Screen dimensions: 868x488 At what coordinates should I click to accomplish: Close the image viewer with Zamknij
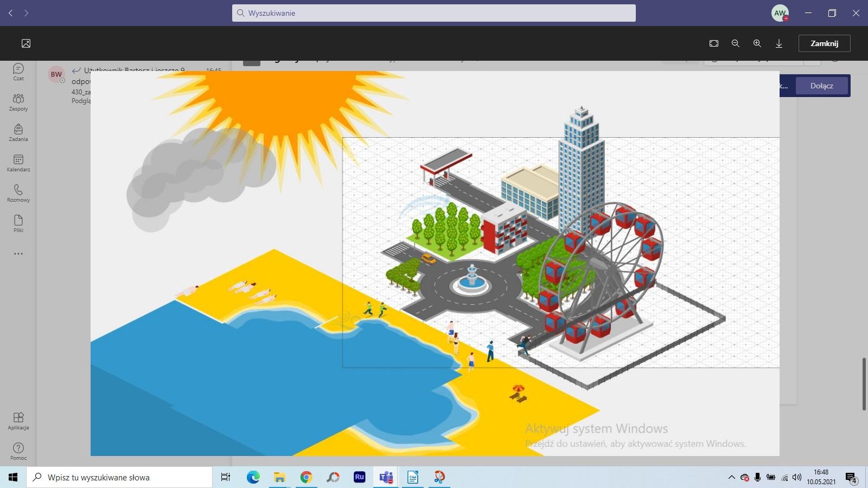click(824, 43)
